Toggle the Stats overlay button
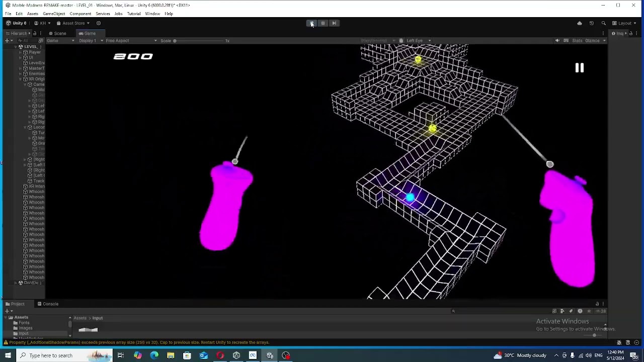Image resolution: width=644 pixels, height=362 pixels. [x=577, y=41]
